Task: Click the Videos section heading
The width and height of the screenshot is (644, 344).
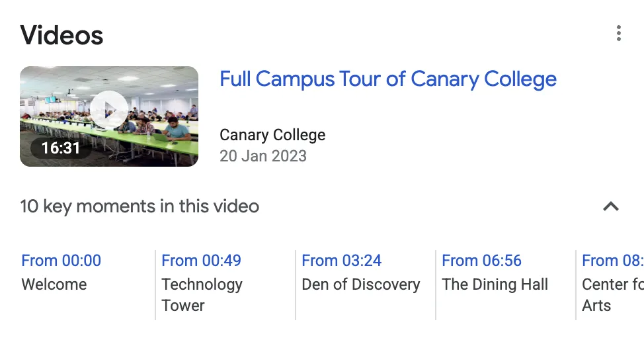Action: [62, 35]
